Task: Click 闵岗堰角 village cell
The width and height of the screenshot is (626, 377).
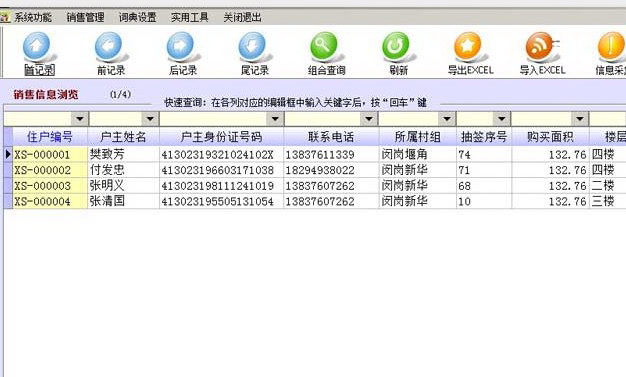Action: click(x=417, y=154)
